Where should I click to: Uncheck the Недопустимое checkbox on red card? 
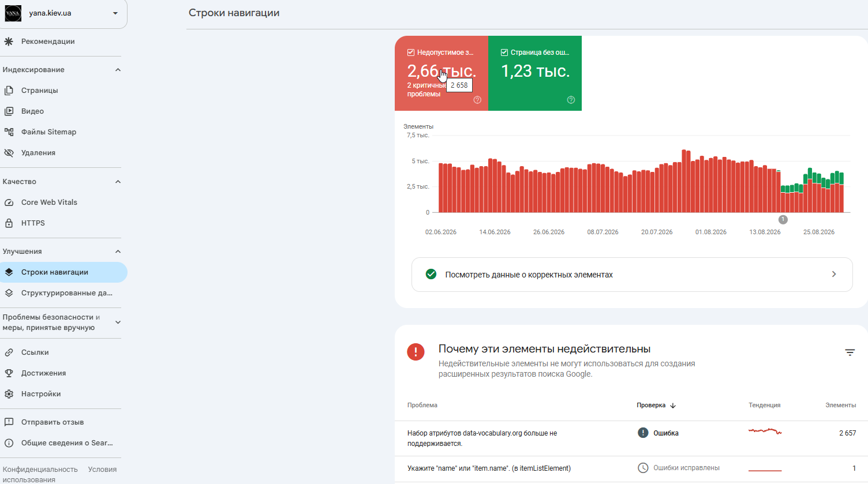[411, 52]
